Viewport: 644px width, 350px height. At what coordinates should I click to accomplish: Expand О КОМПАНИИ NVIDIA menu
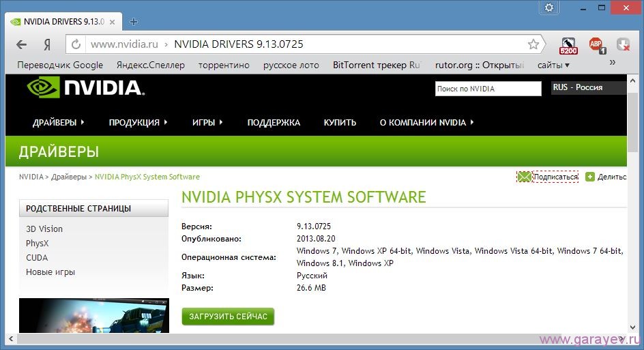(426, 122)
